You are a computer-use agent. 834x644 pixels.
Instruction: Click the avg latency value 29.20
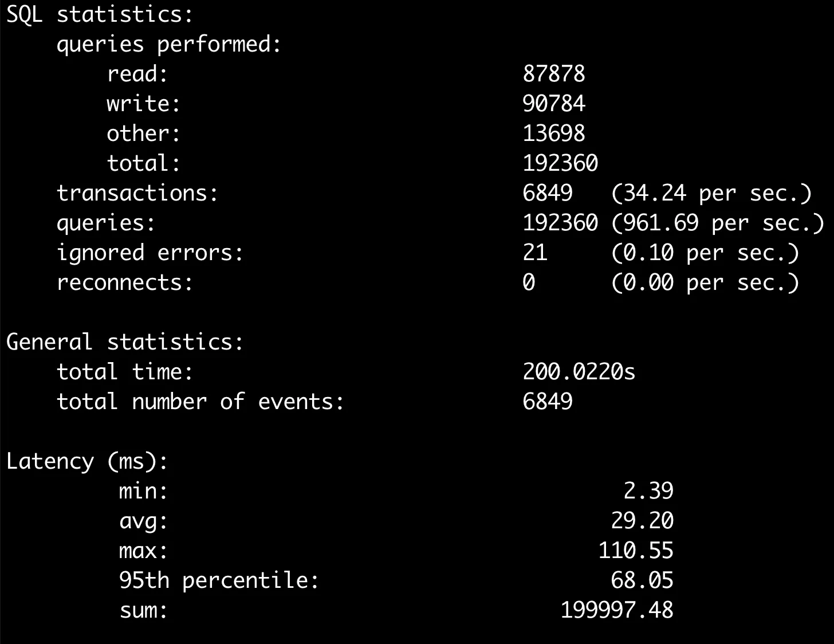pyautogui.click(x=642, y=521)
